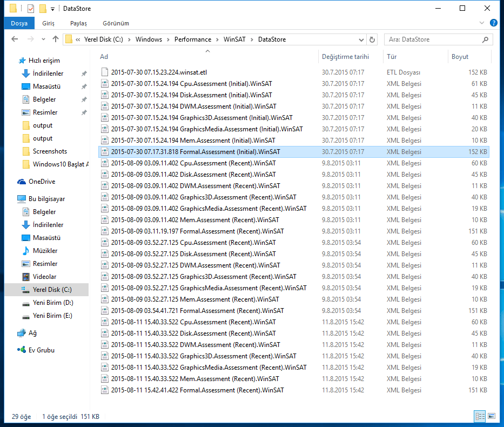Viewport: 504px width, 427px height.
Task: Click the properties icon in title bar
Action: (31, 9)
